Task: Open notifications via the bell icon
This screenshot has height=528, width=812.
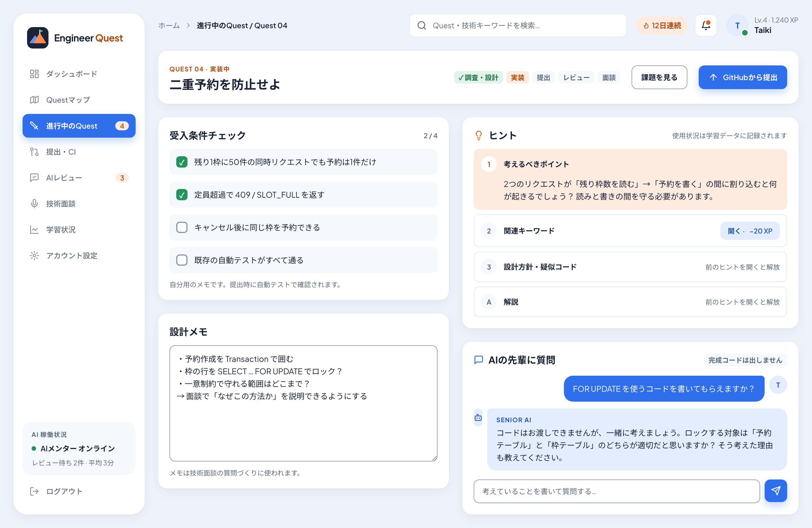Action: (x=706, y=26)
